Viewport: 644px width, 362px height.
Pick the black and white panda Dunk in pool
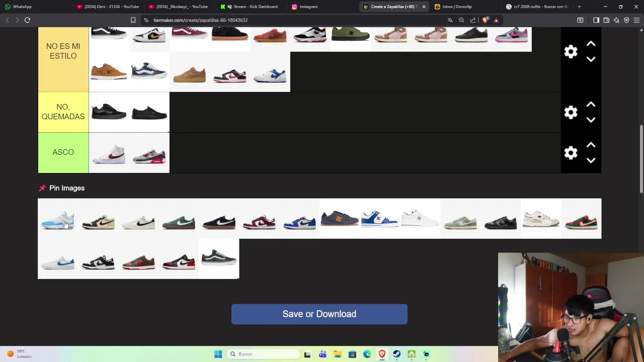coord(98,259)
